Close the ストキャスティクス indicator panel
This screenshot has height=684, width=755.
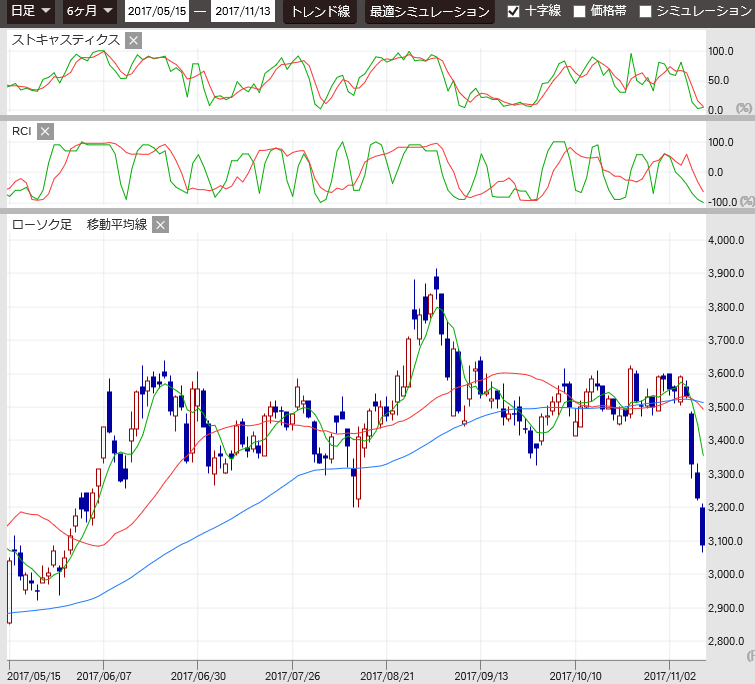pyautogui.click(x=134, y=40)
